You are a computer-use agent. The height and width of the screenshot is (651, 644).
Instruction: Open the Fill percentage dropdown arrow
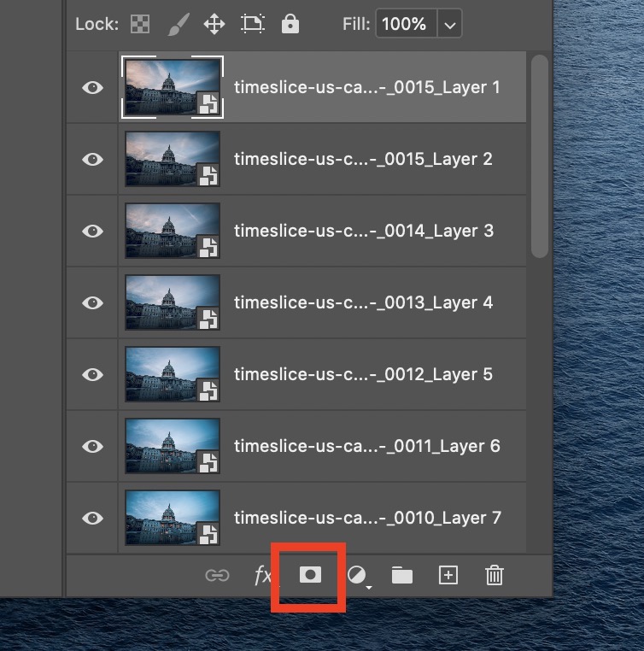(x=450, y=24)
